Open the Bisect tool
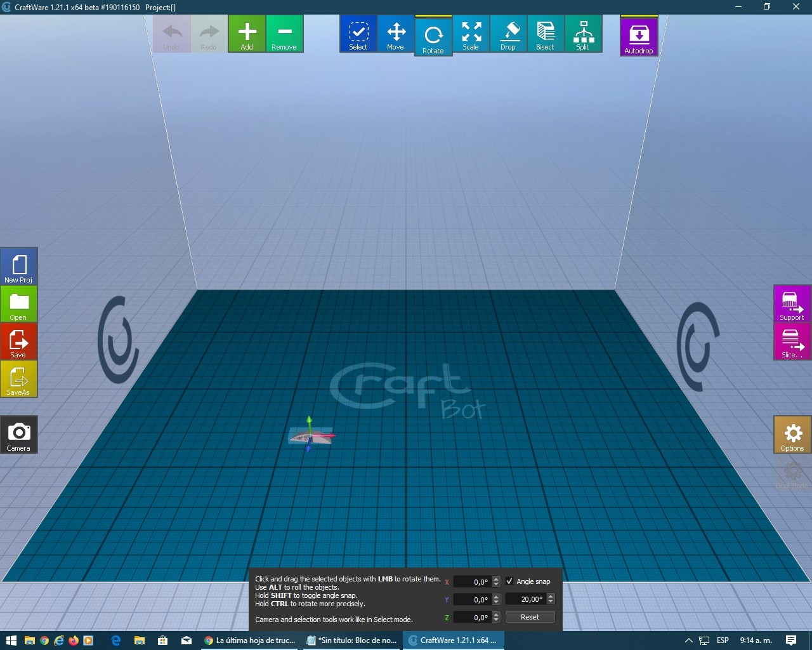Viewport: 812px width, 650px height. 545,34
